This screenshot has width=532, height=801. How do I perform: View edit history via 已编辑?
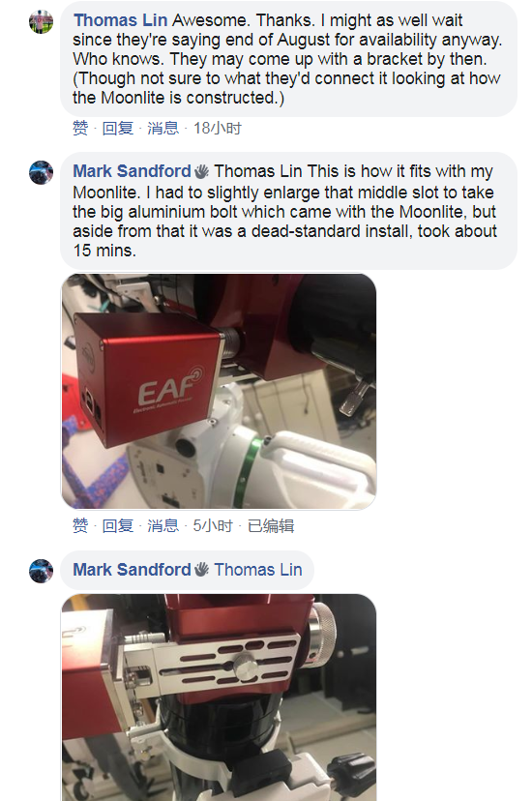271,525
